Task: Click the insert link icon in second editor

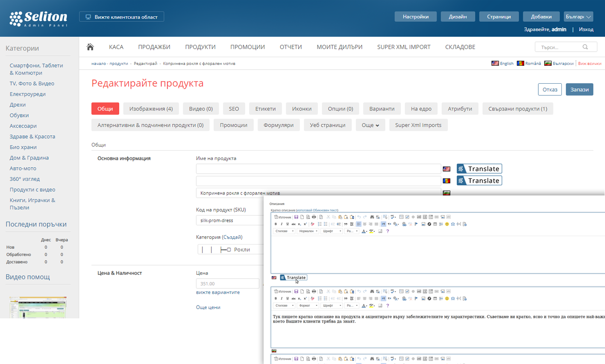Action: coord(404,299)
